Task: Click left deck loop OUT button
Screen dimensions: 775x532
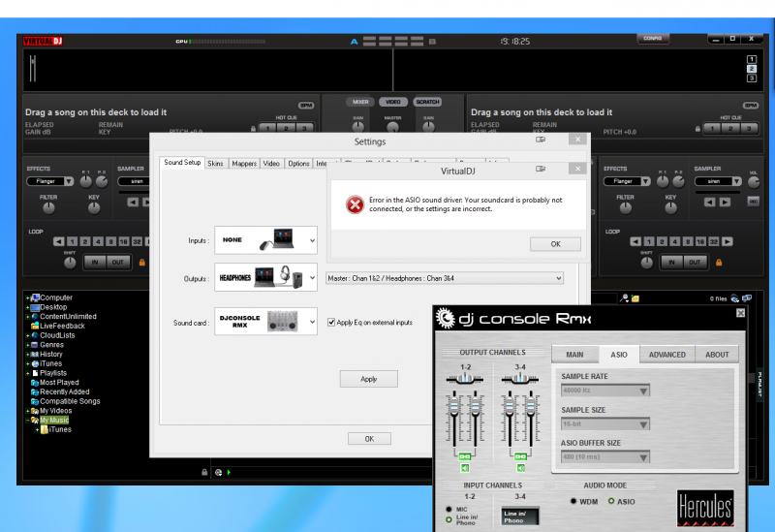Action: pos(117,262)
